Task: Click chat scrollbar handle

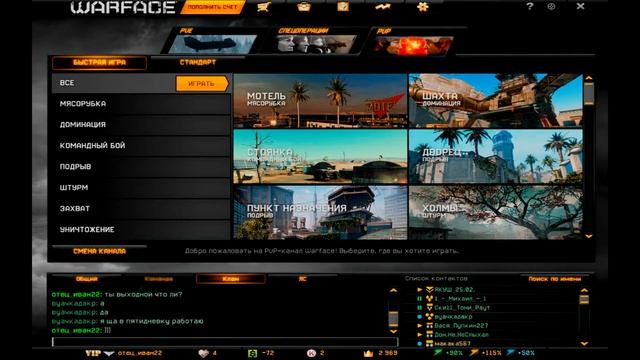Action: tap(393, 319)
